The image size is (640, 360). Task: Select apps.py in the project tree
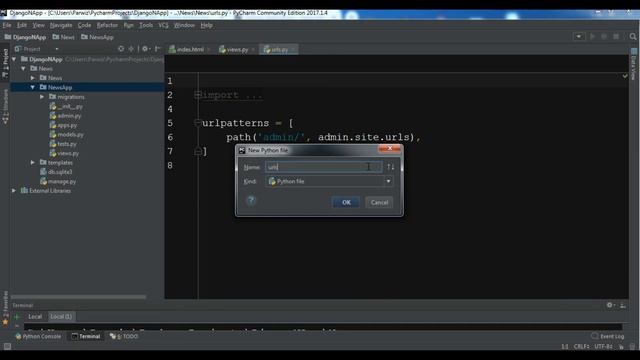[63, 125]
